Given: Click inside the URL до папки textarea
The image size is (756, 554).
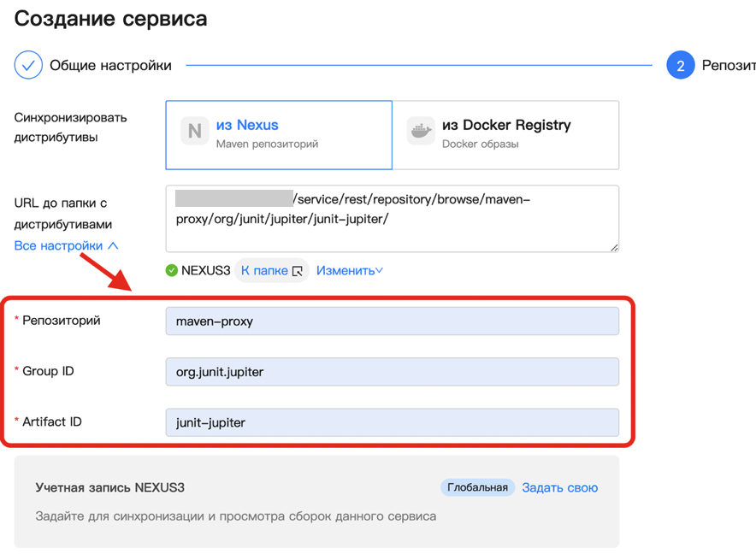Looking at the screenshot, I should point(392,218).
